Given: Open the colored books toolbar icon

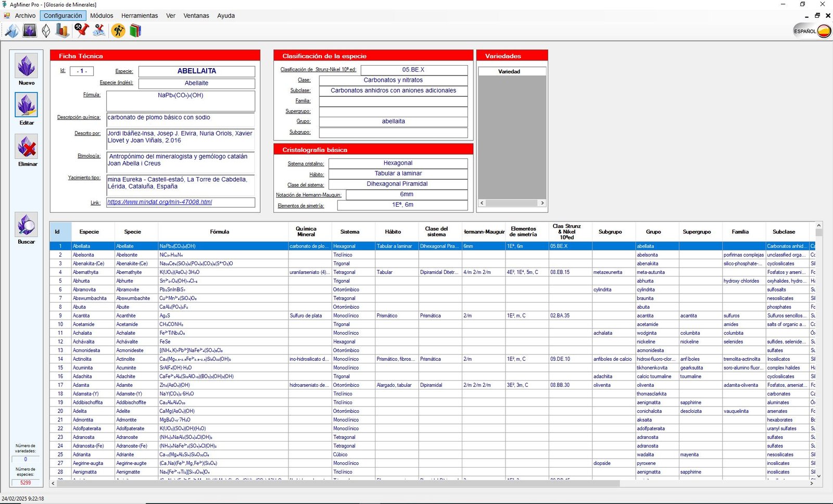Looking at the screenshot, I should click(135, 31).
